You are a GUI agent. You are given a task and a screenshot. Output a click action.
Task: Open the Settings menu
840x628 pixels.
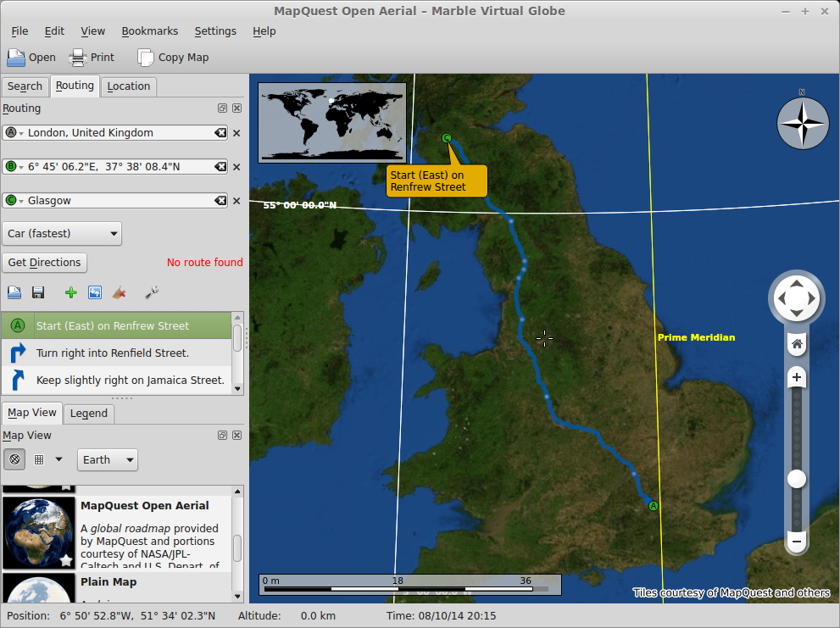(215, 31)
